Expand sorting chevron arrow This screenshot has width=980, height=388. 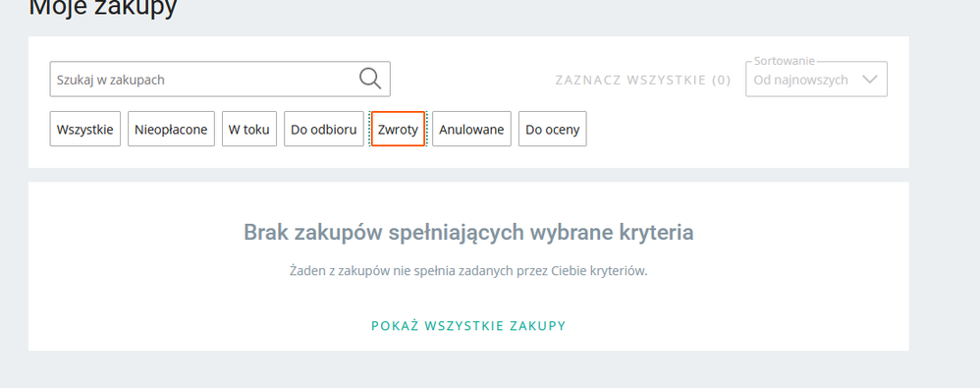click(870, 80)
